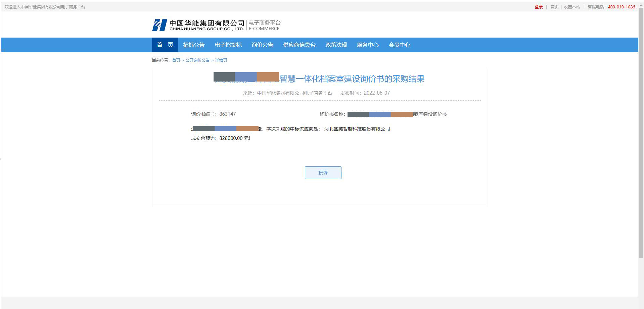
Task: Select the 询价公告 navigation item
Action: (262, 45)
